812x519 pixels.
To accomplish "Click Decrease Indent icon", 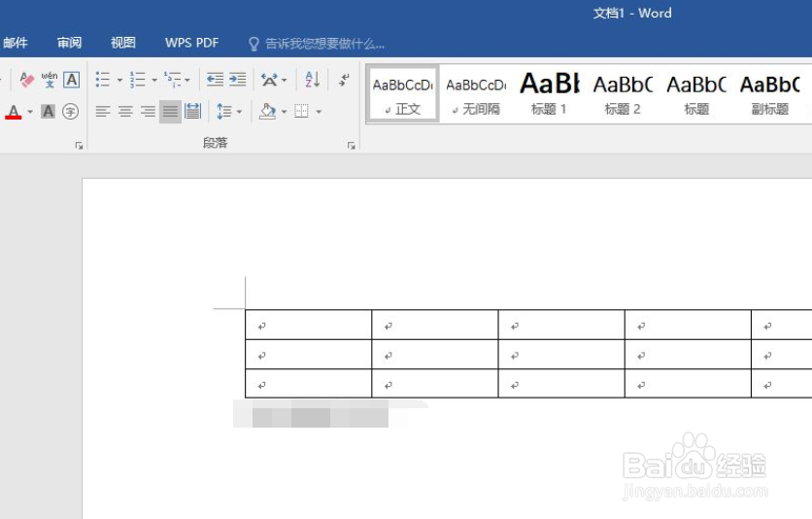I will [x=215, y=80].
